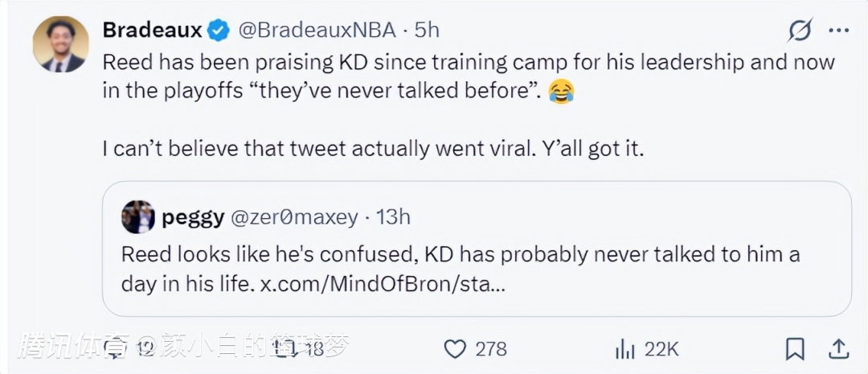Click the Bradeaux display name
Image resolution: width=868 pixels, height=374 pixels.
[x=151, y=31]
